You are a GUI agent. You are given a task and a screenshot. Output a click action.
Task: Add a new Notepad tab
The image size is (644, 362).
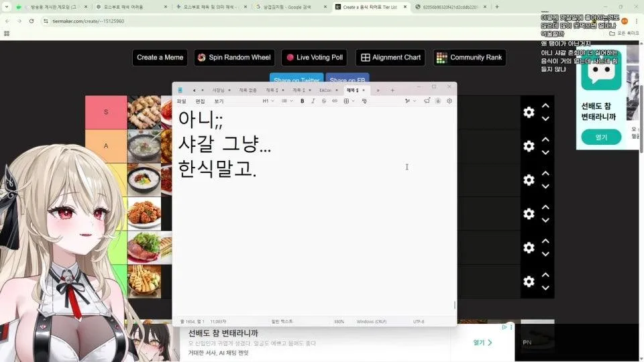[392, 90]
